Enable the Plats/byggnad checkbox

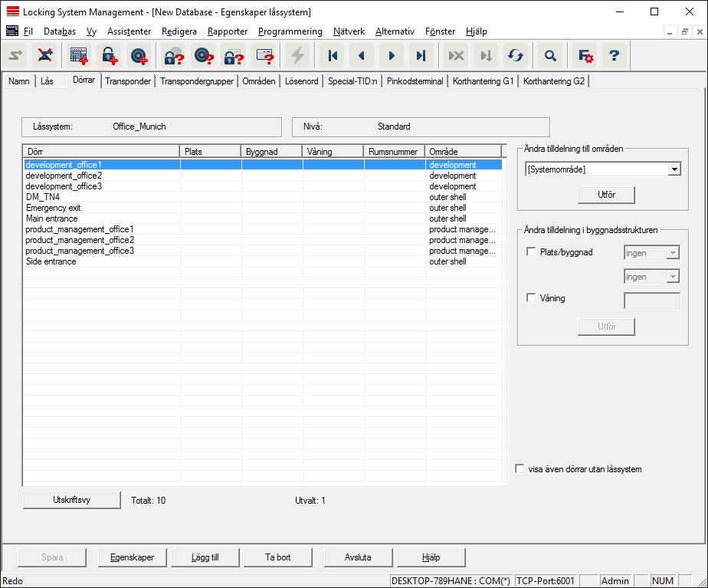click(532, 252)
